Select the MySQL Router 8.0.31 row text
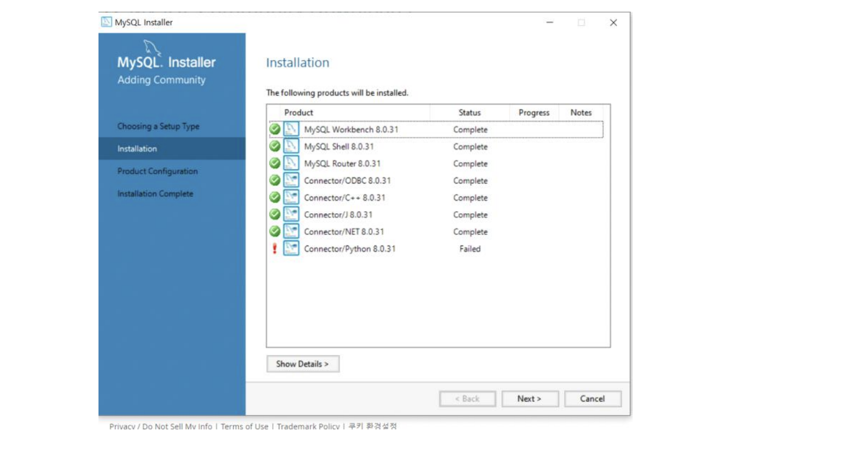 342,164
